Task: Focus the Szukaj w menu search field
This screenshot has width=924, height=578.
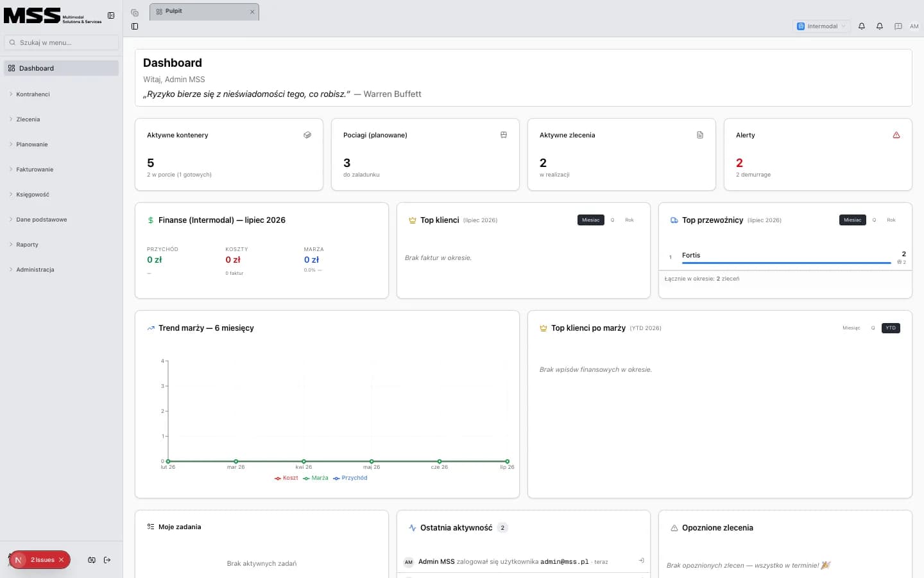Action: [62, 42]
